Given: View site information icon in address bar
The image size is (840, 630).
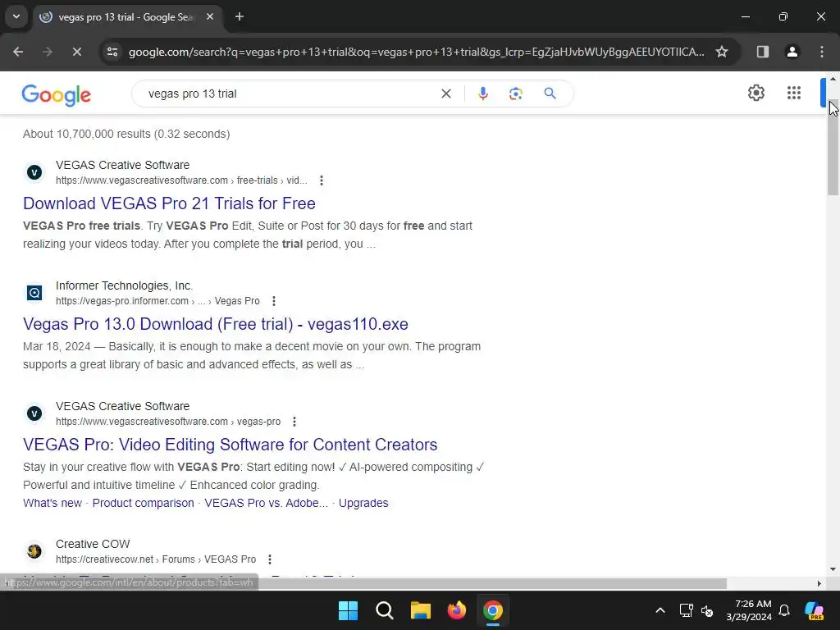Looking at the screenshot, I should [112, 52].
